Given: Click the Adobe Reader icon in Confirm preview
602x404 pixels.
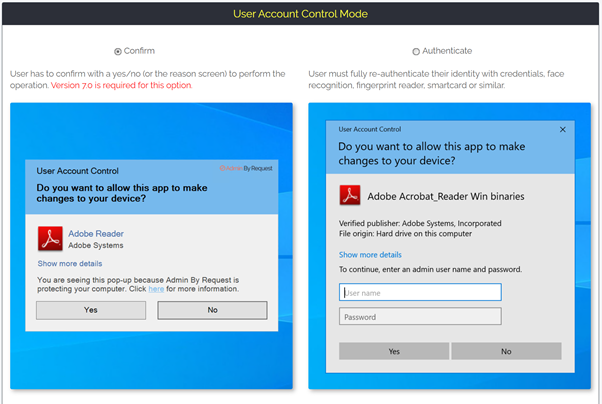Looking at the screenshot, I should point(50,238).
